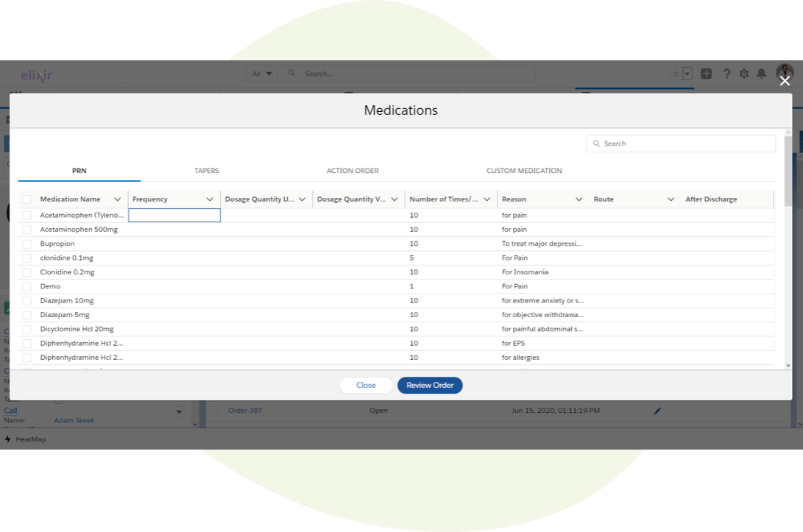803x532 pixels.
Task: Open the CUSTOM MEDICATION tab
Action: pos(523,171)
